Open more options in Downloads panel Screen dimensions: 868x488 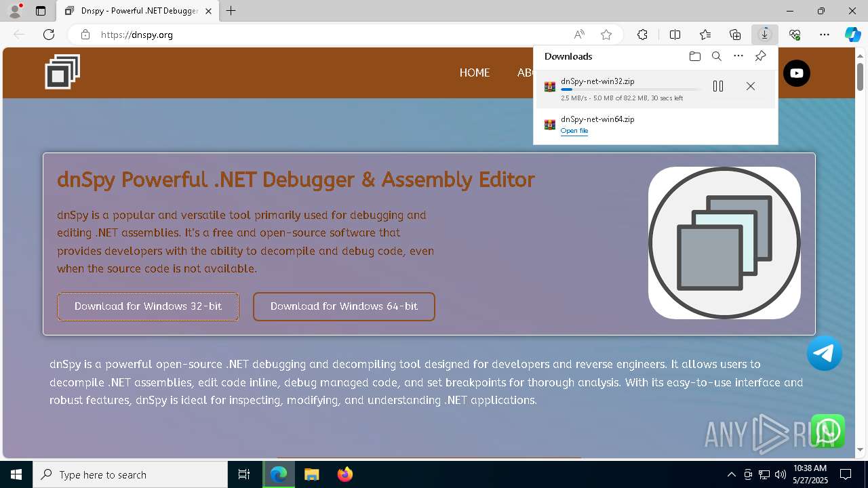pyautogui.click(x=738, y=56)
